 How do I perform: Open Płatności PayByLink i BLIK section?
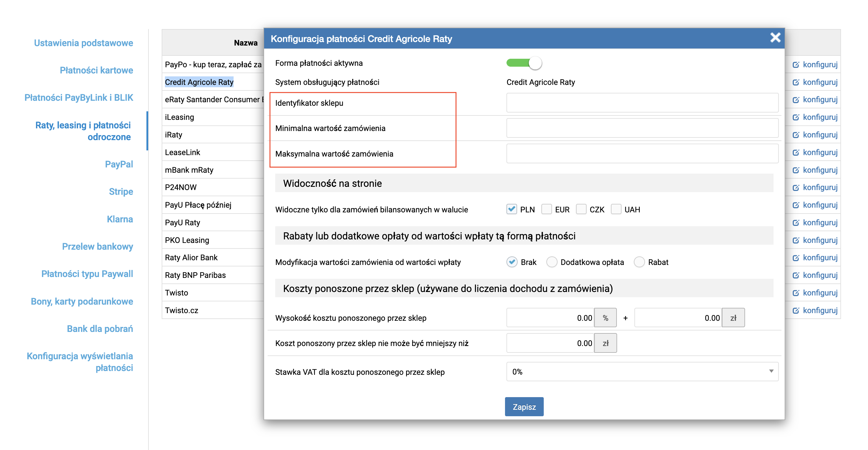pyautogui.click(x=79, y=98)
